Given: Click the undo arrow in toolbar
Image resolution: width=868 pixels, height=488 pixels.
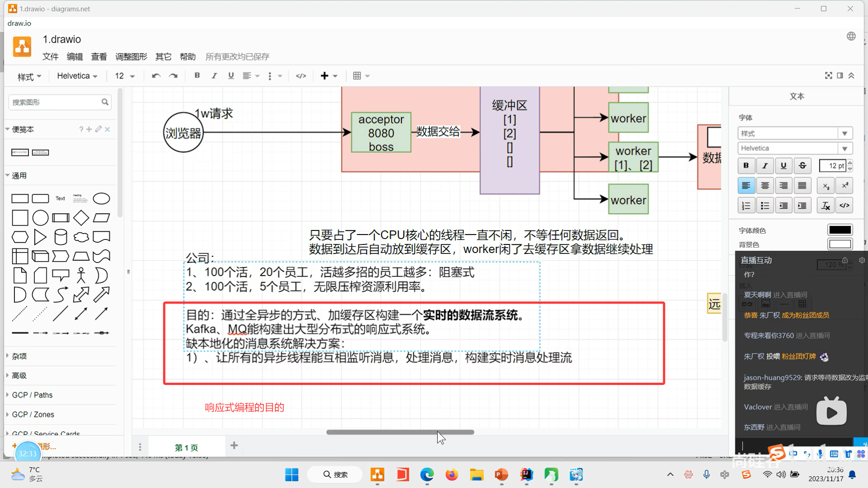Looking at the screenshot, I should pos(156,76).
